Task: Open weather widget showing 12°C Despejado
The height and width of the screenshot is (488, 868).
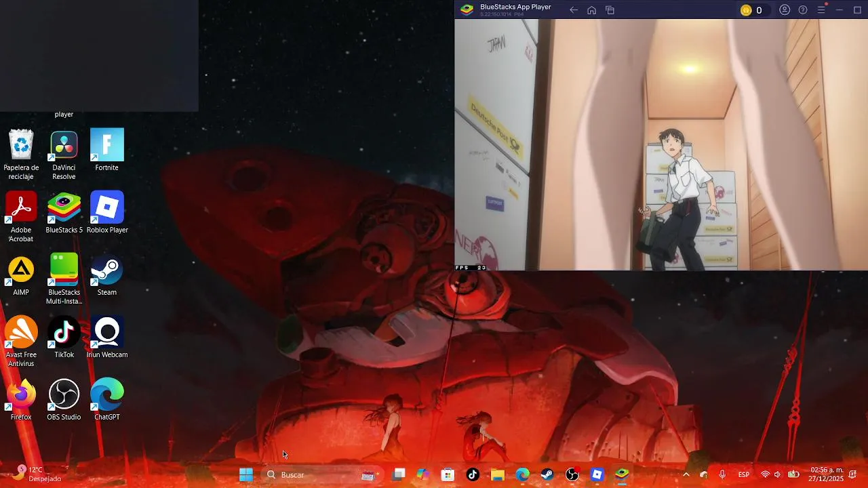Action: coord(37,474)
